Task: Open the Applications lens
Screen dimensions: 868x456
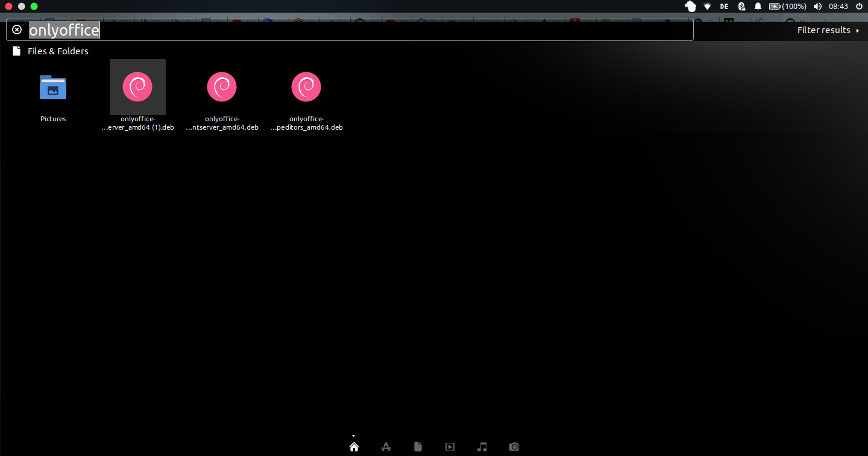Action: [x=386, y=446]
